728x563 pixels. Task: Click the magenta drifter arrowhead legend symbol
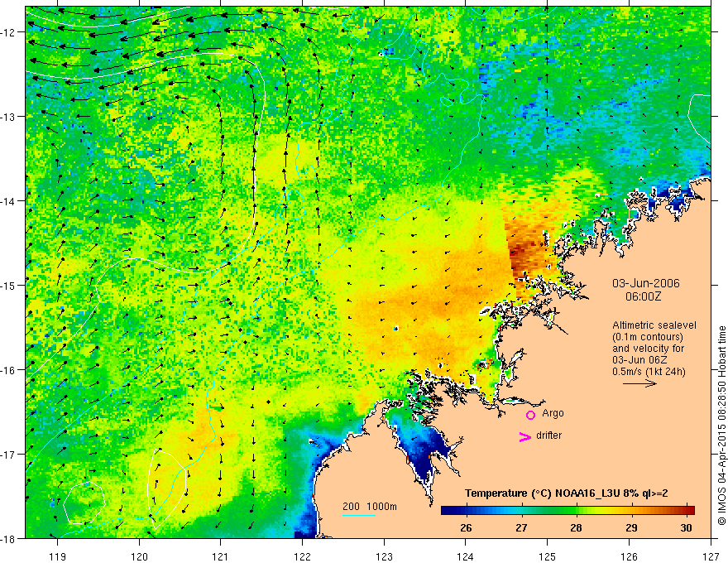coord(524,436)
